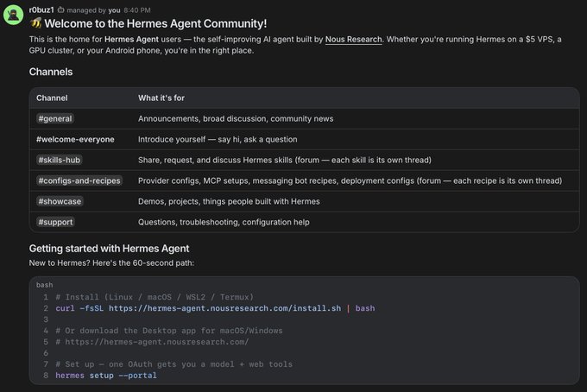Click the 'Channel' column header
The height and width of the screenshot is (392, 587).
52,98
